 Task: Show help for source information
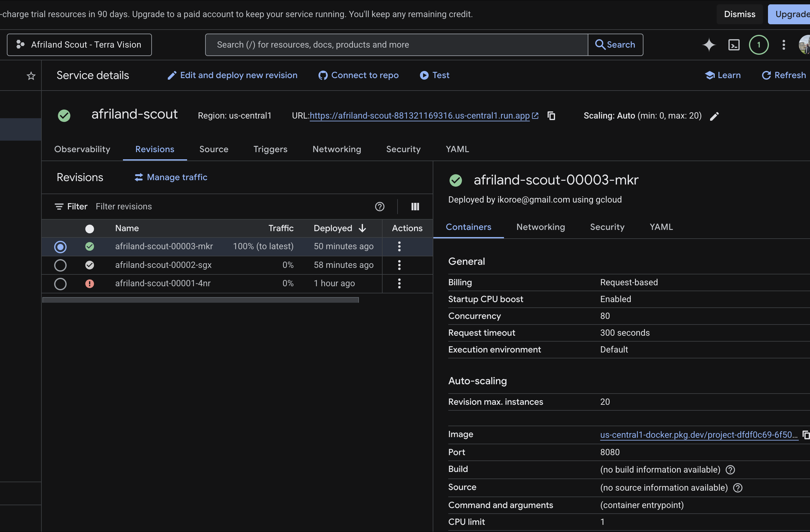(x=737, y=488)
